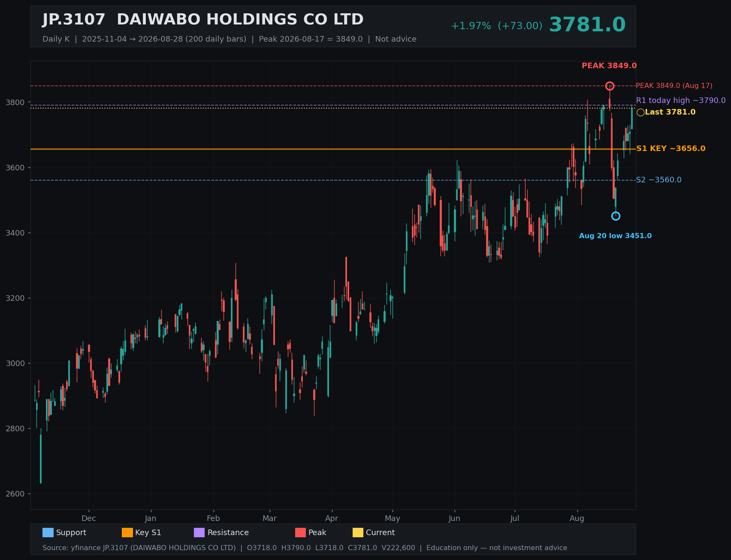The height and width of the screenshot is (560, 731).
Task: Click the "S2 ~3560.0" label
Action: [x=659, y=180]
